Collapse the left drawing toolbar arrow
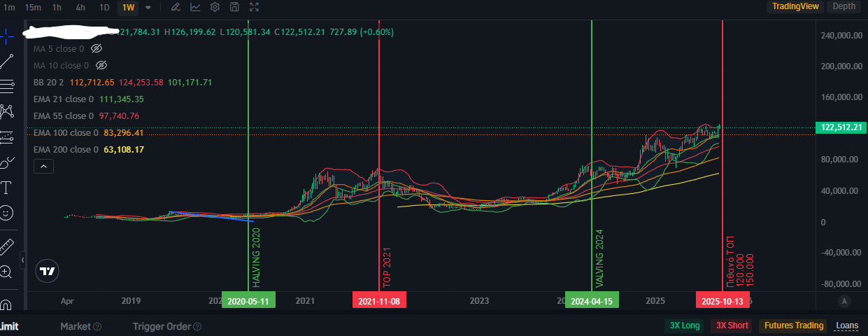The width and height of the screenshot is (868, 336). click(22, 260)
